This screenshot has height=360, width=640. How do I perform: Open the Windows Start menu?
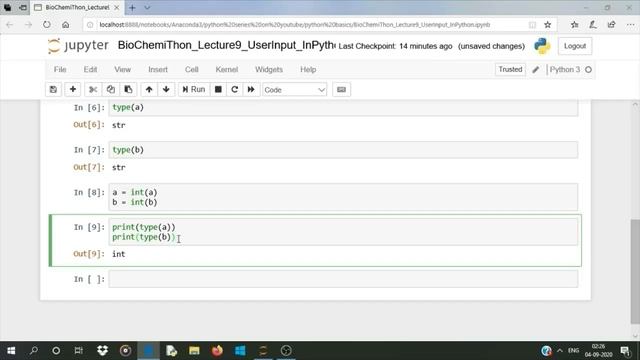click(11, 351)
